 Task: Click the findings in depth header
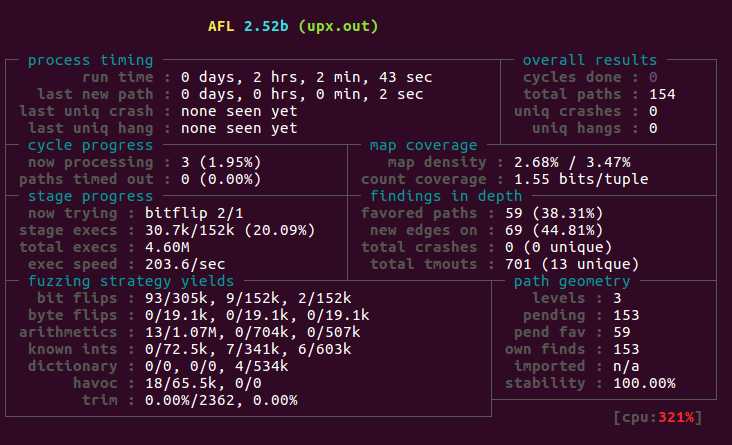click(x=445, y=196)
